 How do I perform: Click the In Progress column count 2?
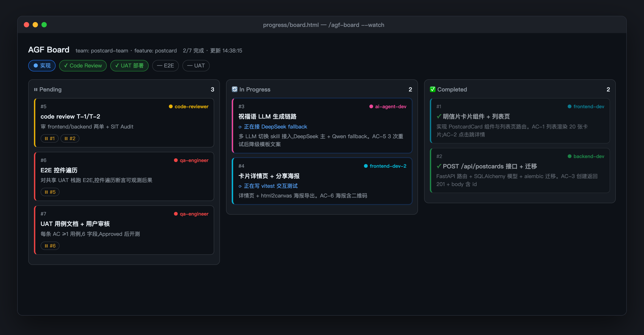point(410,89)
